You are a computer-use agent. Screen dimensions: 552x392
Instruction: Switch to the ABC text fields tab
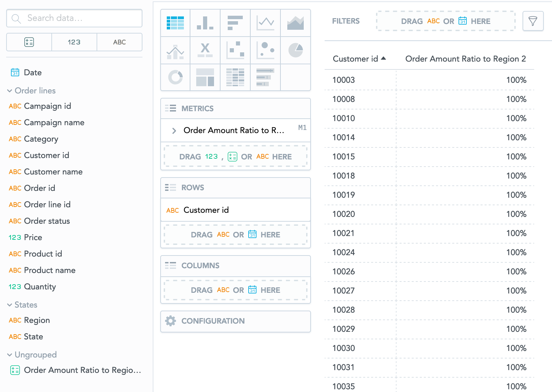(x=119, y=42)
